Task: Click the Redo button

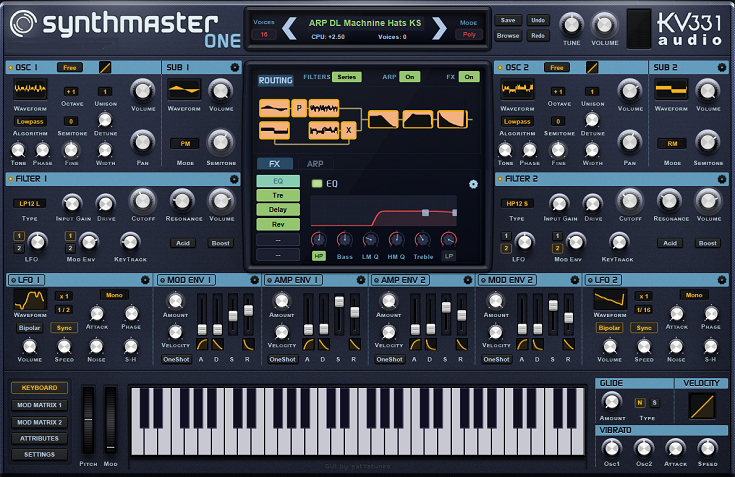Action: coord(538,36)
